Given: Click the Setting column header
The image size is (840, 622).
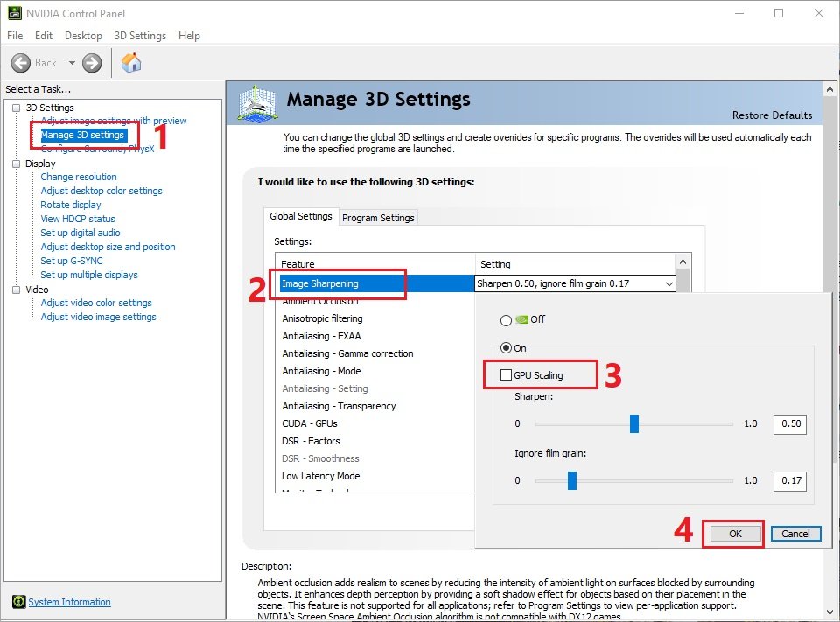Looking at the screenshot, I should (576, 264).
